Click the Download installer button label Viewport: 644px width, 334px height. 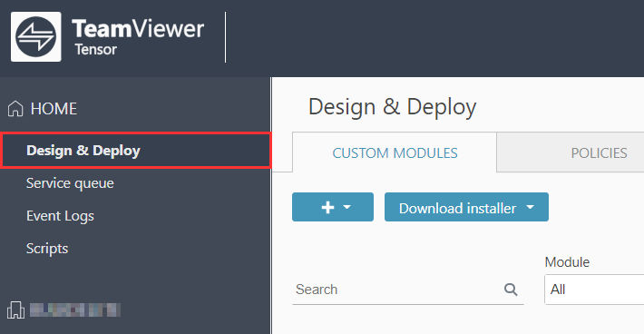(x=457, y=208)
